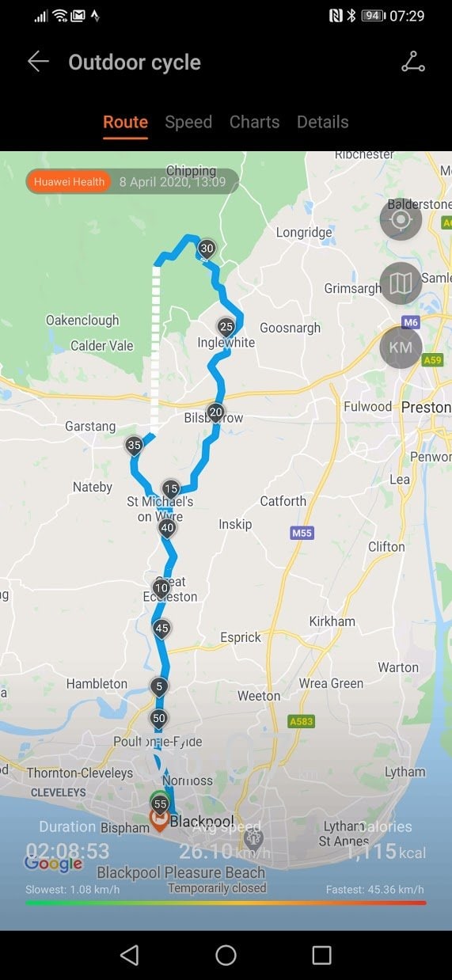Switch to the Speed tab
This screenshot has width=452, height=980.
coord(188,122)
